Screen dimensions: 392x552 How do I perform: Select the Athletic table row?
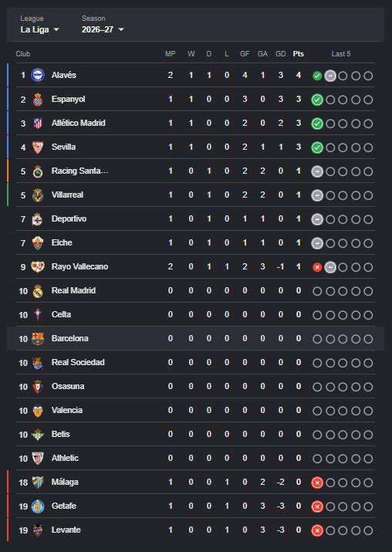pyautogui.click(x=195, y=458)
